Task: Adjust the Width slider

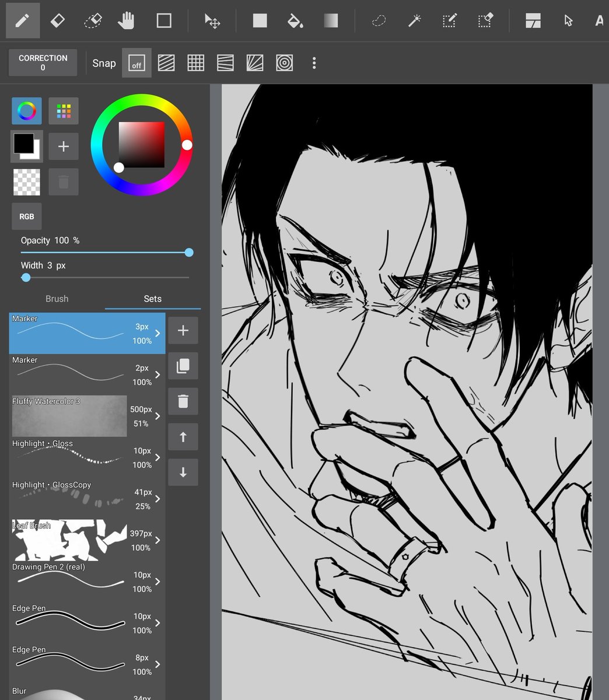Action: [x=105, y=278]
